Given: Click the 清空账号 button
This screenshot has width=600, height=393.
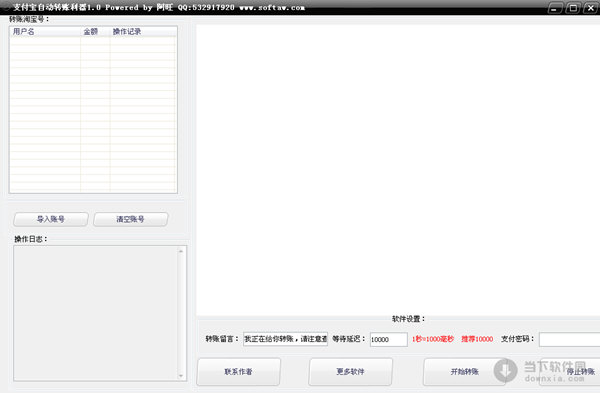Looking at the screenshot, I should [130, 219].
